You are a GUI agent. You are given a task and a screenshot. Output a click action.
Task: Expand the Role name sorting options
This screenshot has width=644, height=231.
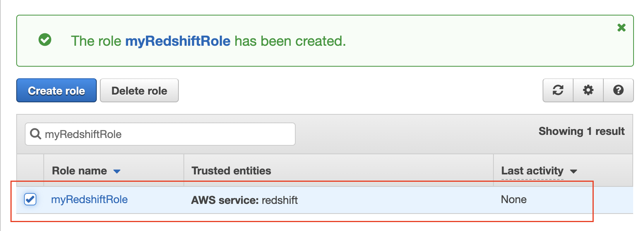[x=117, y=171]
